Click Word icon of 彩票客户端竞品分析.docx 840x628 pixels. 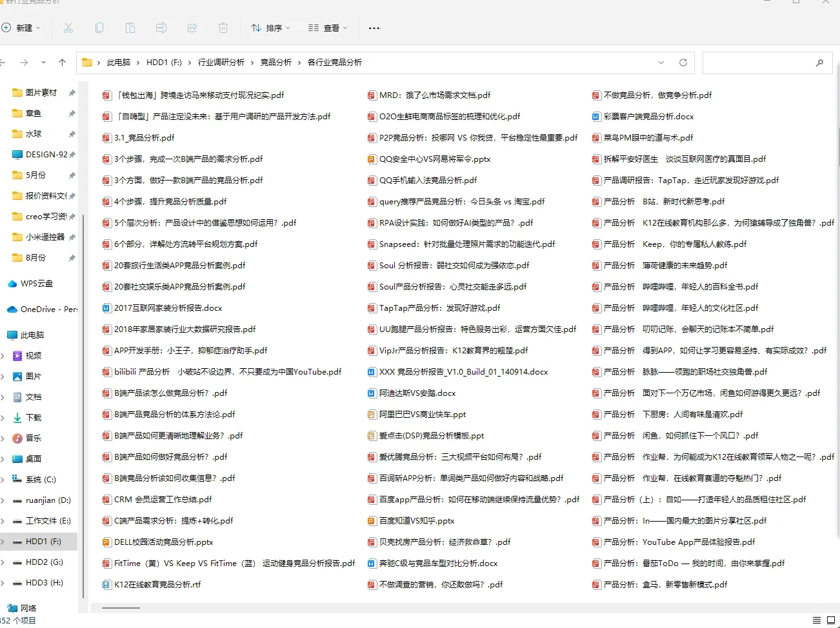pyautogui.click(x=596, y=117)
